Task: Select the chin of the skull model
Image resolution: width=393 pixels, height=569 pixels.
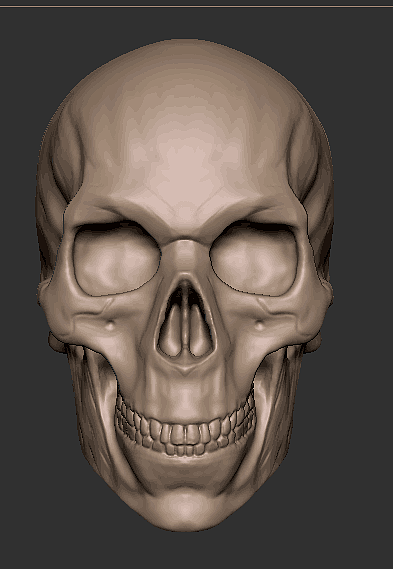Action: pyautogui.click(x=186, y=508)
